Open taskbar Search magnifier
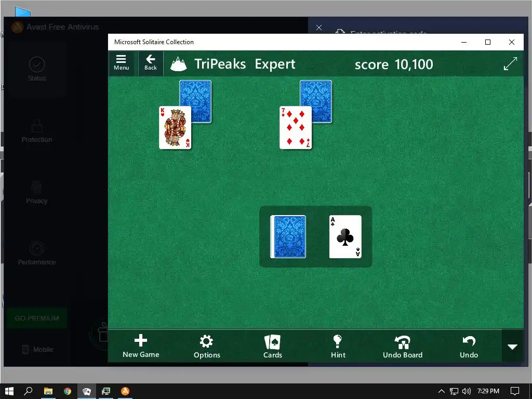532x399 pixels. tap(28, 391)
